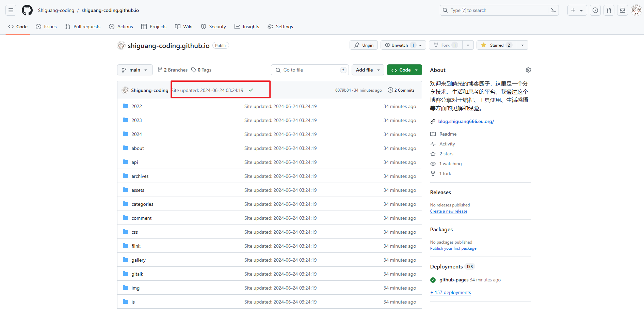644x309 pixels.
Task: Open the js folder
Action: tap(133, 302)
